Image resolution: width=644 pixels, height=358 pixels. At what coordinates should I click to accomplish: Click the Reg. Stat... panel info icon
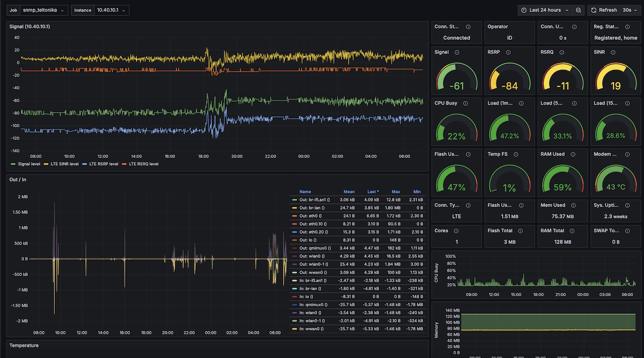tap(627, 27)
